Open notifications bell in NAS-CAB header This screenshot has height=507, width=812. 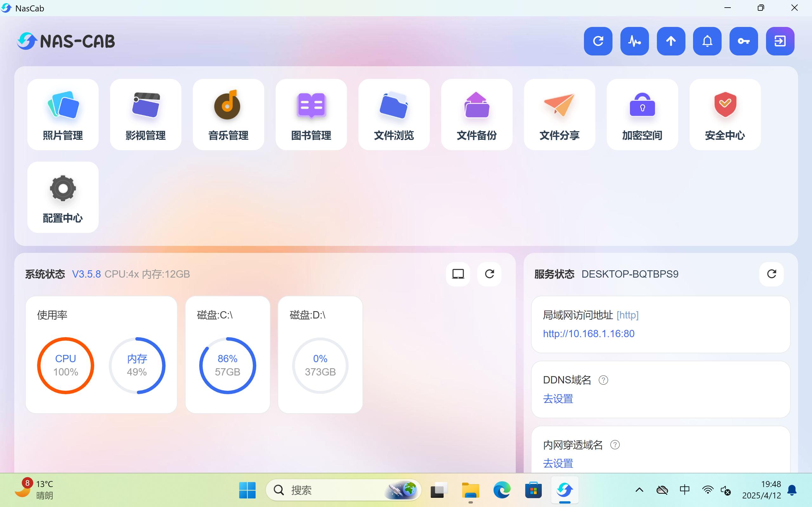pos(707,41)
